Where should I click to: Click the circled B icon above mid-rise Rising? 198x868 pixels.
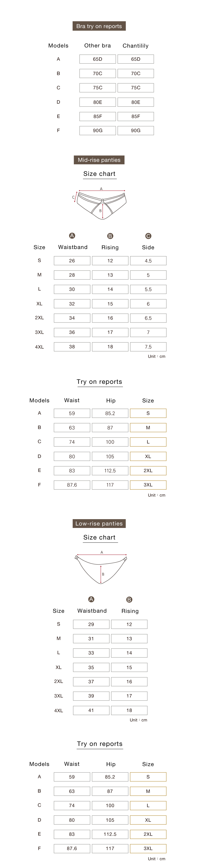pos(110,236)
